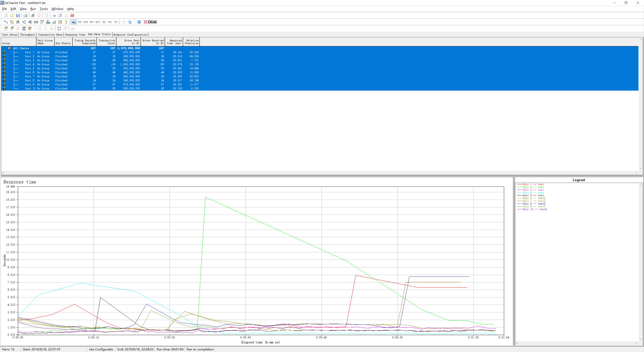Click the Bytes Sent by E1 header
The width and height of the screenshot is (644, 352).
128,42
